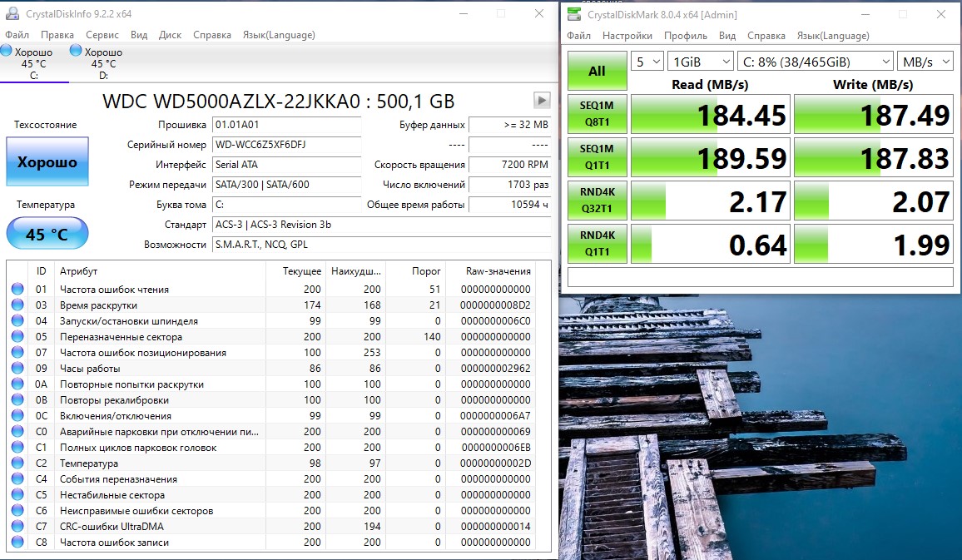
Task: Click RND4K Q32T1 read result 2.17
Action: pos(711,201)
